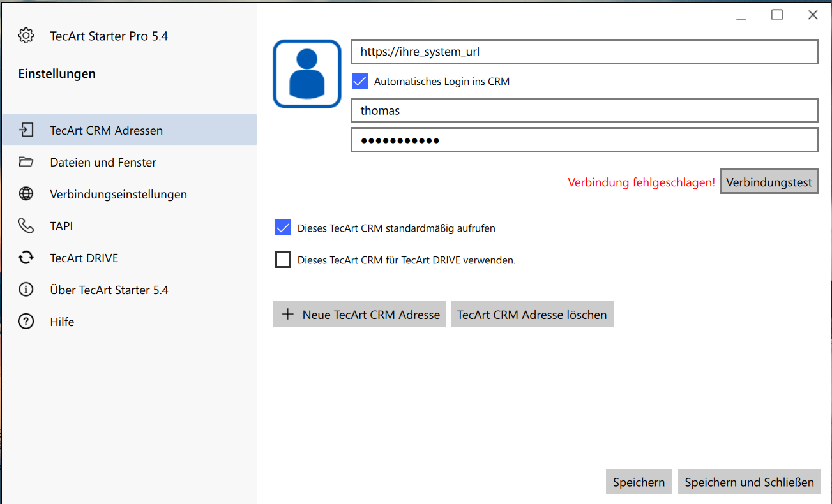This screenshot has height=504, width=832.
Task: Open the TecArt CRM Adressen section
Action: point(129,130)
